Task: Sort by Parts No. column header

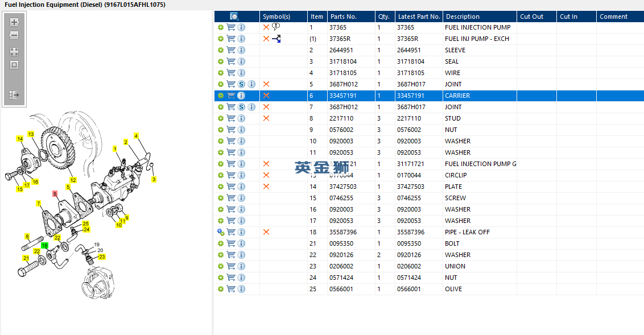Action: tap(351, 16)
